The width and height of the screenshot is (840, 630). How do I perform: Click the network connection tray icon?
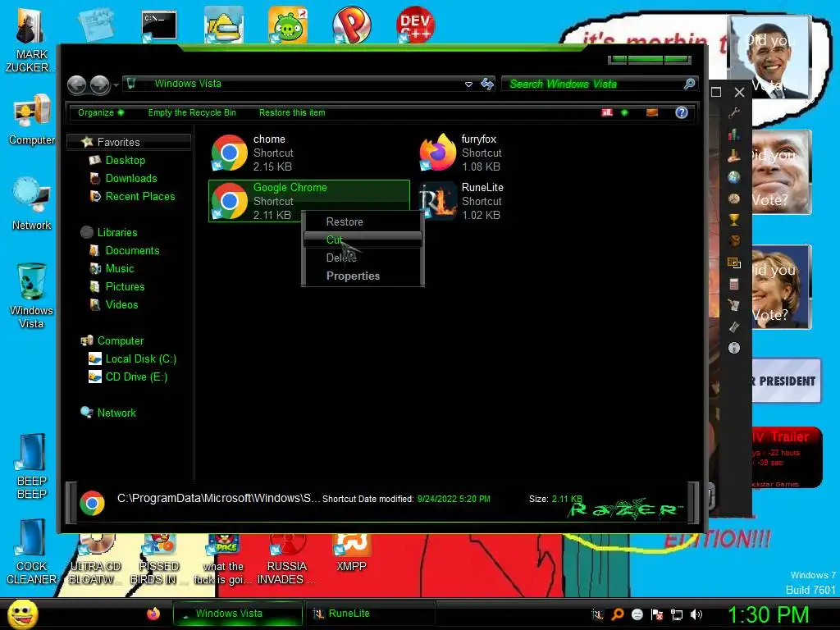click(677, 614)
